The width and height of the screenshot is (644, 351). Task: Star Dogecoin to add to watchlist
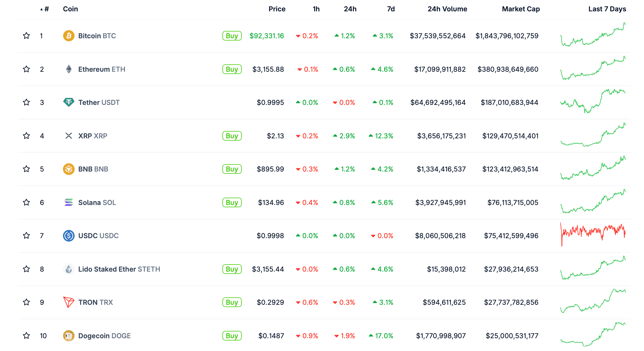(26, 336)
